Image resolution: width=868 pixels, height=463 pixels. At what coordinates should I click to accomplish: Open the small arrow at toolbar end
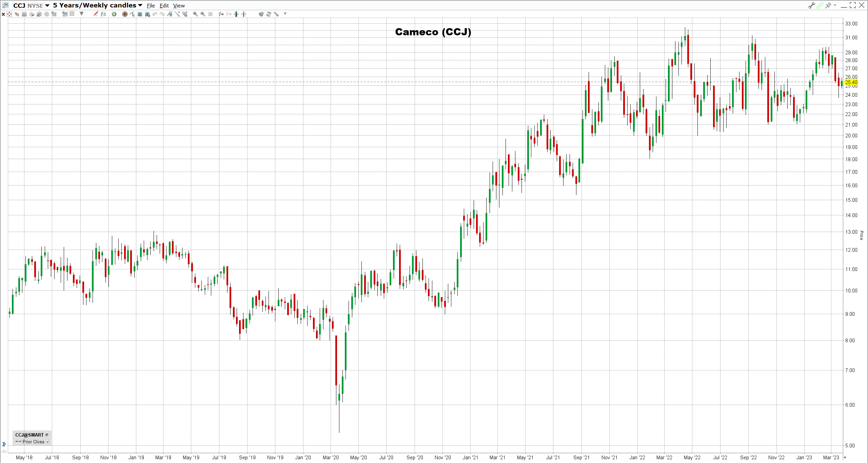[x=285, y=14]
